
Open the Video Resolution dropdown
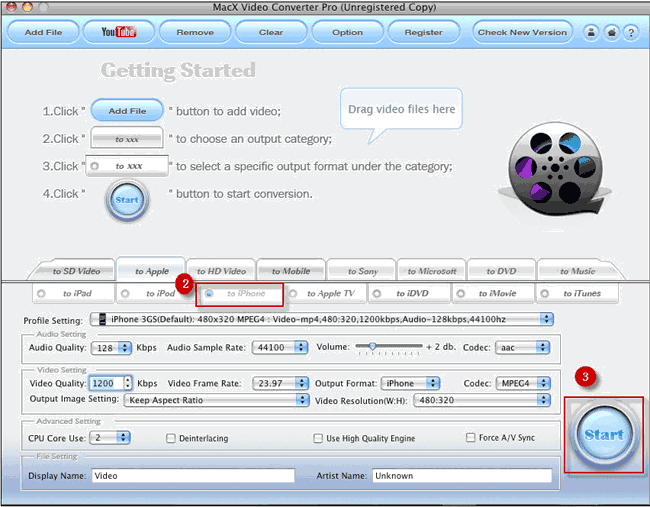[x=482, y=400]
